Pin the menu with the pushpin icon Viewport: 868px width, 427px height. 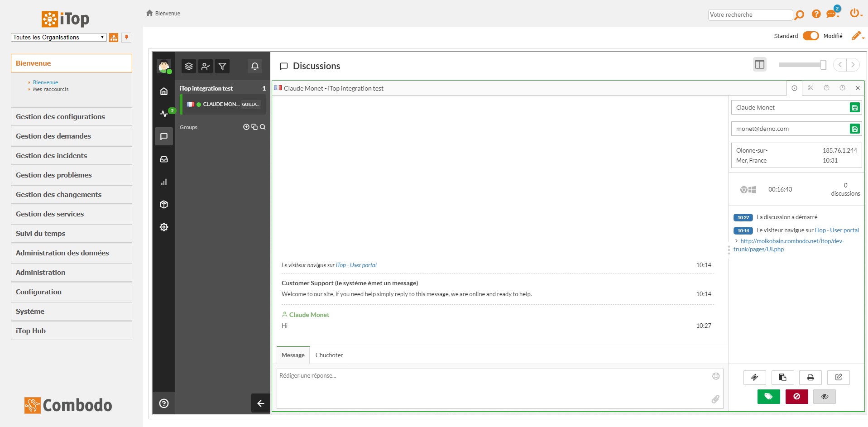point(127,37)
